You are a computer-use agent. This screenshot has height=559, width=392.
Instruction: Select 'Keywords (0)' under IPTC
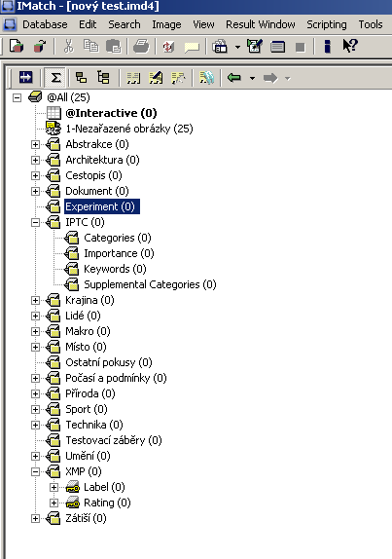(115, 269)
